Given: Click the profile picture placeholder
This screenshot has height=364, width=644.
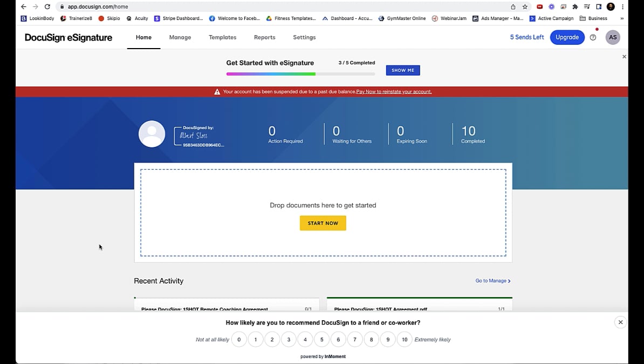Looking at the screenshot, I should pyautogui.click(x=152, y=134).
